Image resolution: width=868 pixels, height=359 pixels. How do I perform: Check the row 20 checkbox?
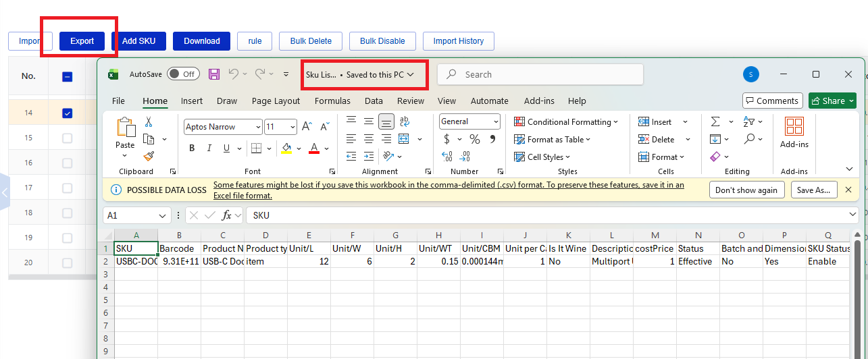click(x=67, y=263)
